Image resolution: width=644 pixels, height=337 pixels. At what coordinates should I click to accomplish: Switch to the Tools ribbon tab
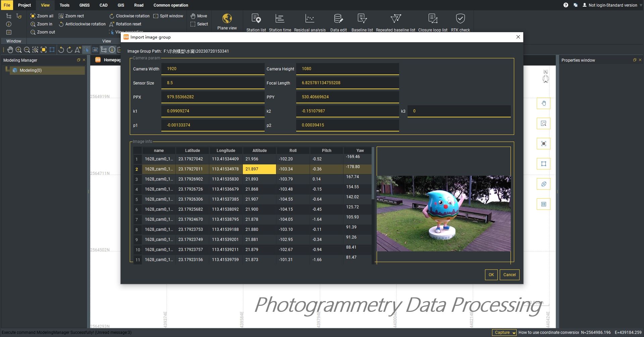[64, 5]
